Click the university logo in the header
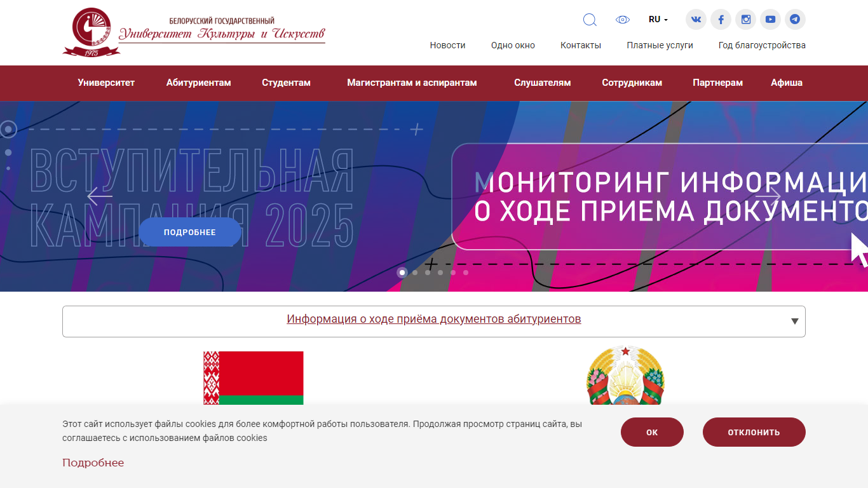The height and width of the screenshot is (488, 868). click(x=194, y=32)
